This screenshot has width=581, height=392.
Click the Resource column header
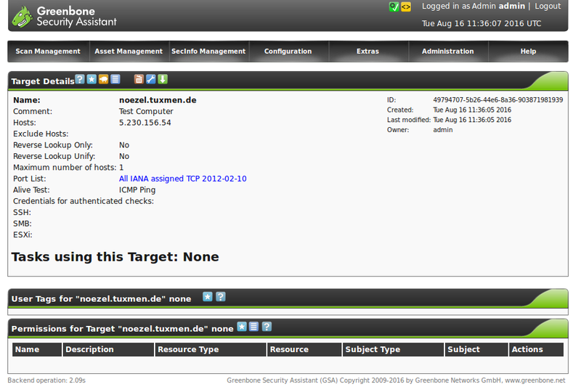tap(304, 349)
